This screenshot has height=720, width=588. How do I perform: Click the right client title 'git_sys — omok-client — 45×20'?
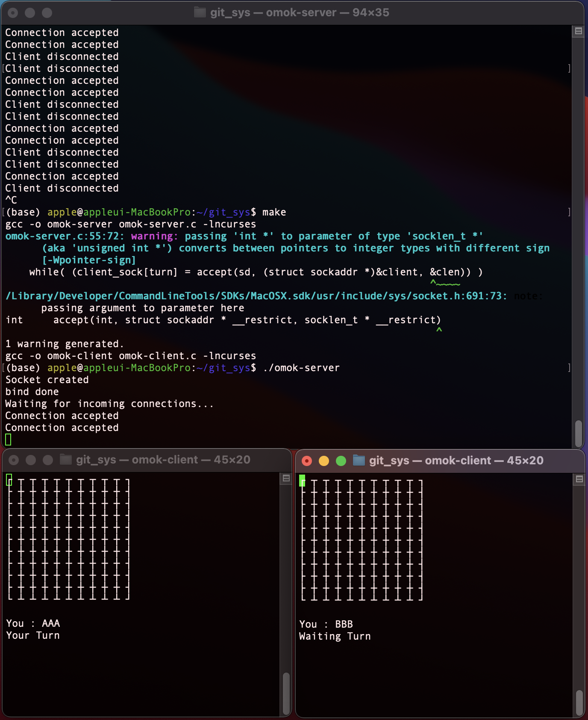[456, 460]
